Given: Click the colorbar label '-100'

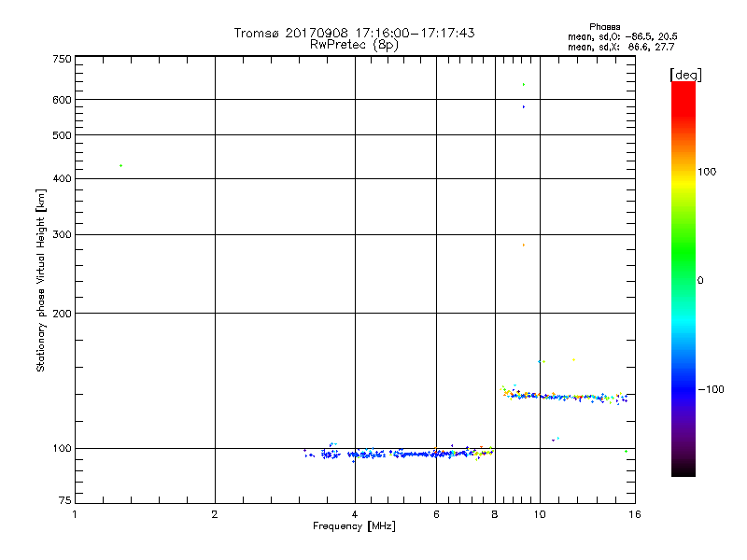Looking at the screenshot, I should [x=711, y=389].
